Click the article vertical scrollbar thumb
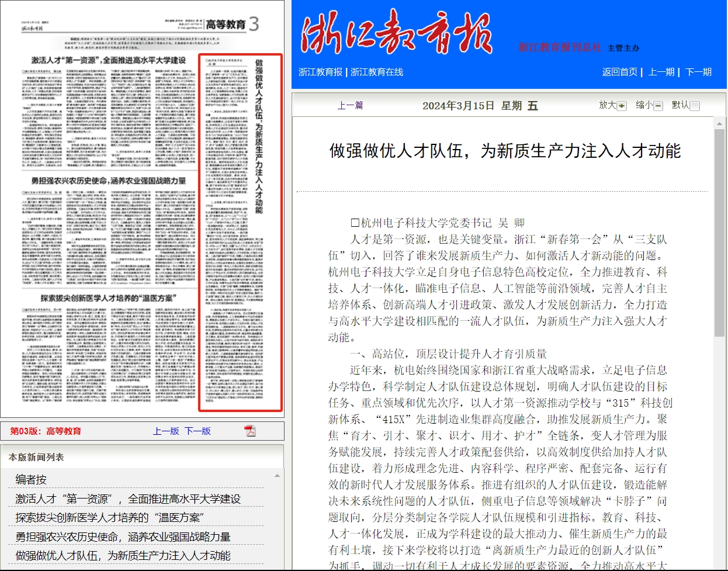728x571 pixels. [719, 233]
